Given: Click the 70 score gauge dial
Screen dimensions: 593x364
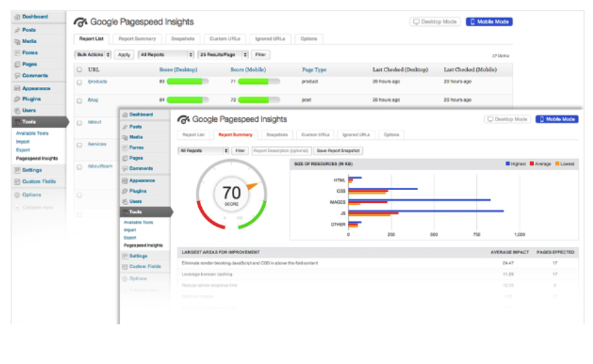Looking at the screenshot, I should pos(231,194).
